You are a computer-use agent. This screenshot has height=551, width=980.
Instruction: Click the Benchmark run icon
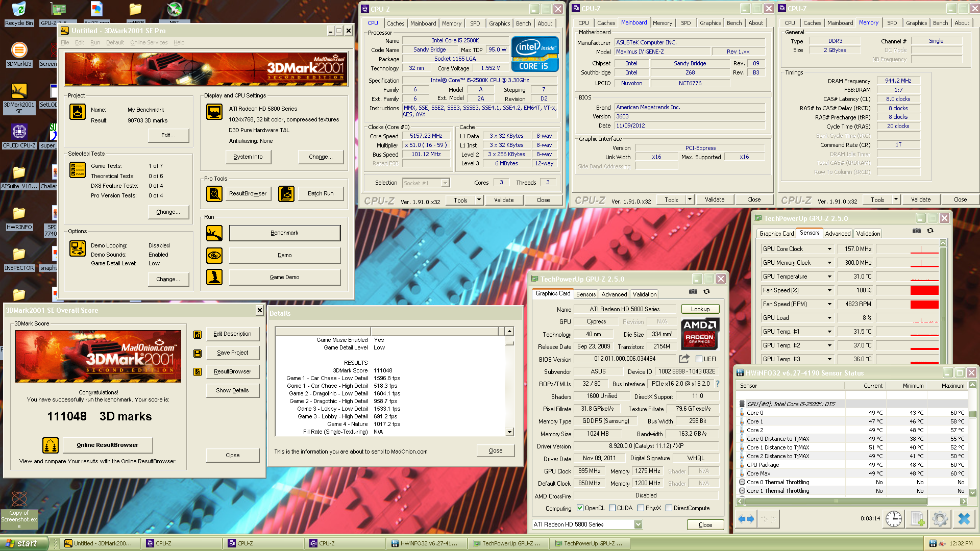pyautogui.click(x=214, y=233)
